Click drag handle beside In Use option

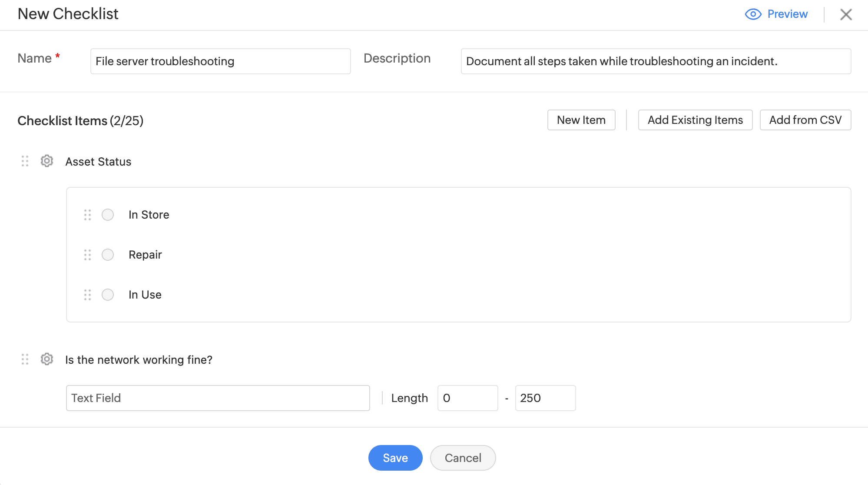[x=87, y=295]
